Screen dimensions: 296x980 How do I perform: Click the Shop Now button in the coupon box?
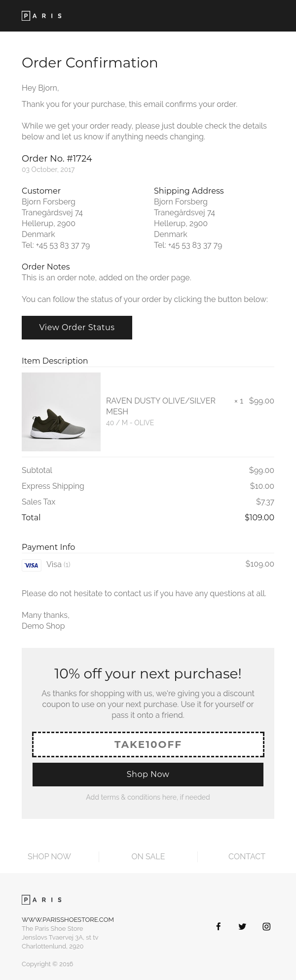click(148, 774)
